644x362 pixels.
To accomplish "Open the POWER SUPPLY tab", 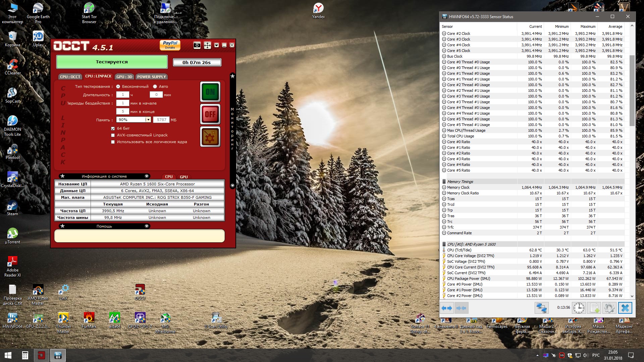I will point(151,77).
